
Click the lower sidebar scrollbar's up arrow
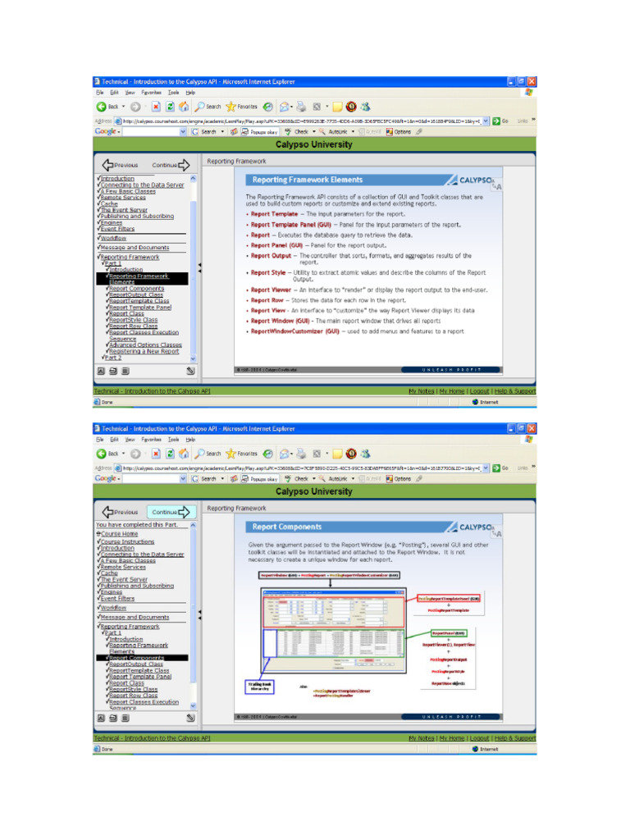coord(194,526)
